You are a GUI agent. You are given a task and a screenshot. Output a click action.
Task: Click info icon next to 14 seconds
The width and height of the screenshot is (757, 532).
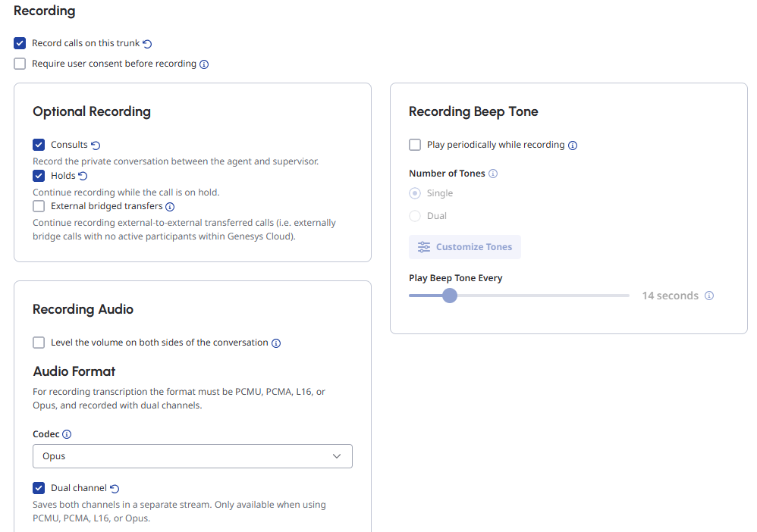tap(709, 296)
